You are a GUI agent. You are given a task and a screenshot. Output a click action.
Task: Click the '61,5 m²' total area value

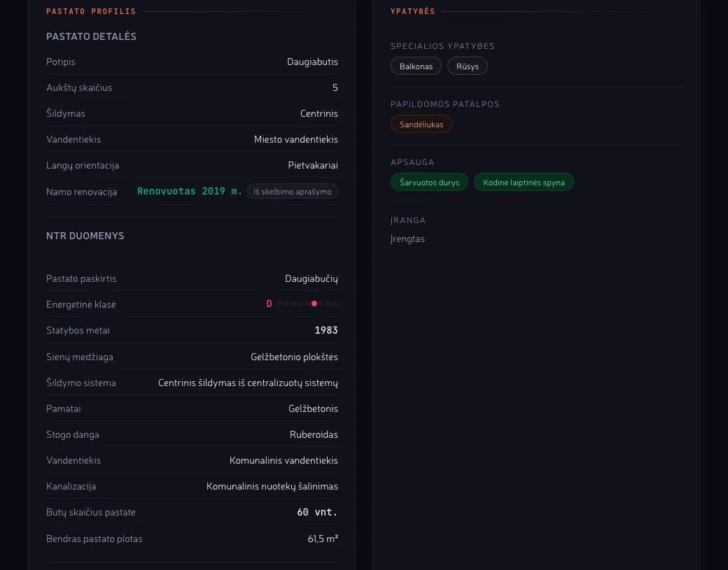tap(323, 539)
